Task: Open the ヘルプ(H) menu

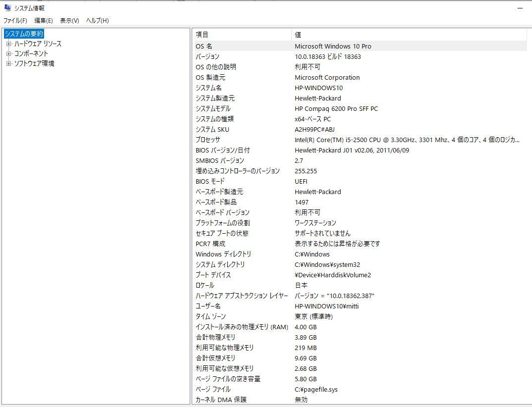Action: pos(97,21)
